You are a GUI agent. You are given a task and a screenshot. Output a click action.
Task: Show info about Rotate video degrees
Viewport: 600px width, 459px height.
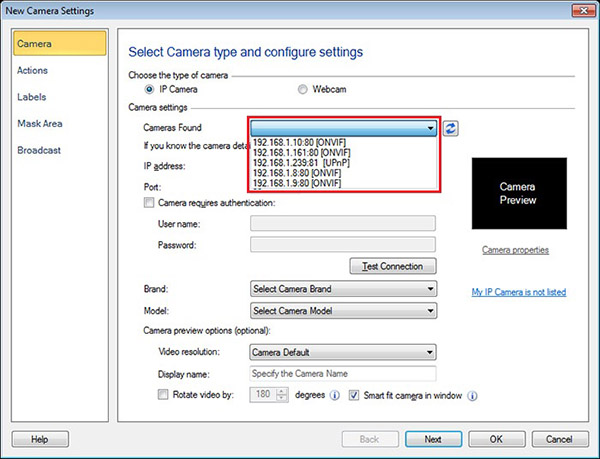(x=334, y=395)
